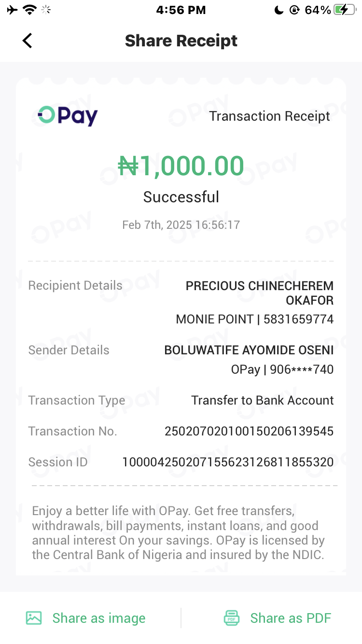Tap the image icon beside Share as image
362x644 pixels.
[x=34, y=618]
